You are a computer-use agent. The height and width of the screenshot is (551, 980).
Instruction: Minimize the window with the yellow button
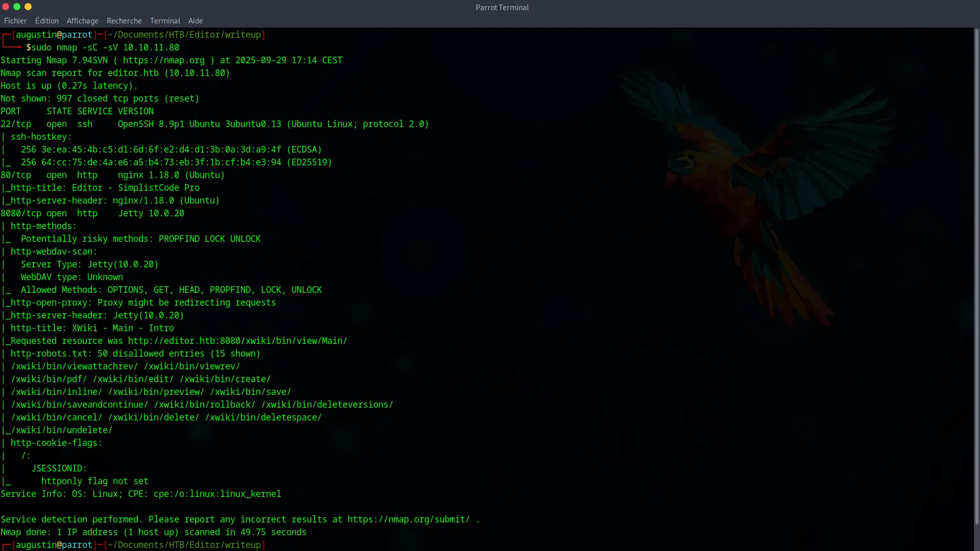click(28, 7)
